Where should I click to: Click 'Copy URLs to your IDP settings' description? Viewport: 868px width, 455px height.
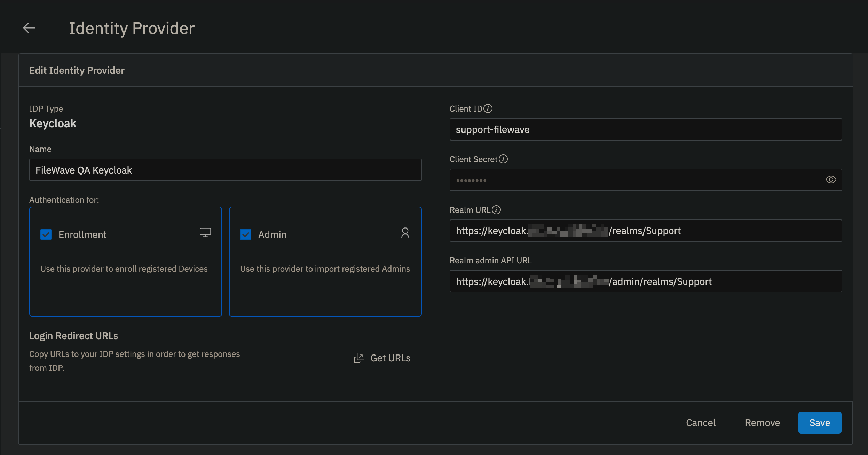134,361
